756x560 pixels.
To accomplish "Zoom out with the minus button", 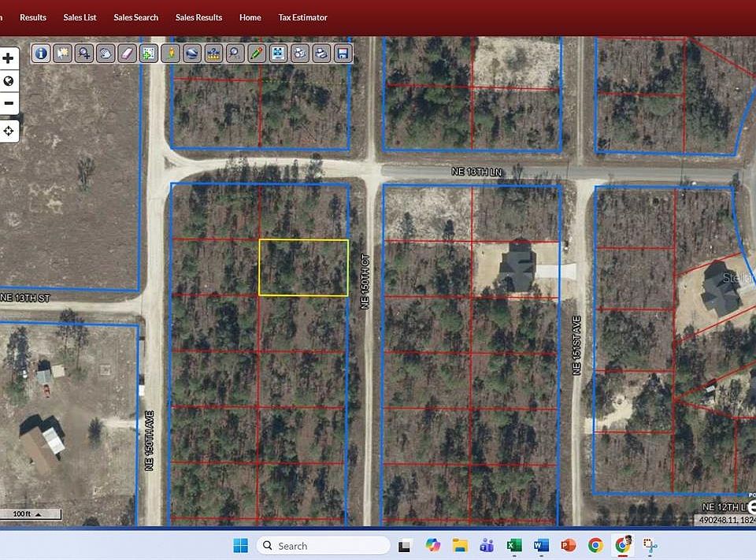I will (8, 103).
